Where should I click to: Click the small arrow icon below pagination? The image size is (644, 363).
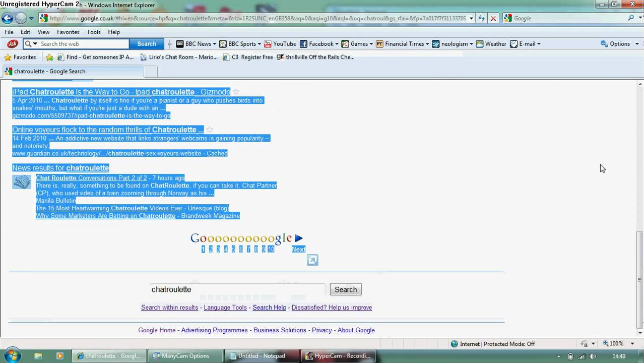click(312, 260)
